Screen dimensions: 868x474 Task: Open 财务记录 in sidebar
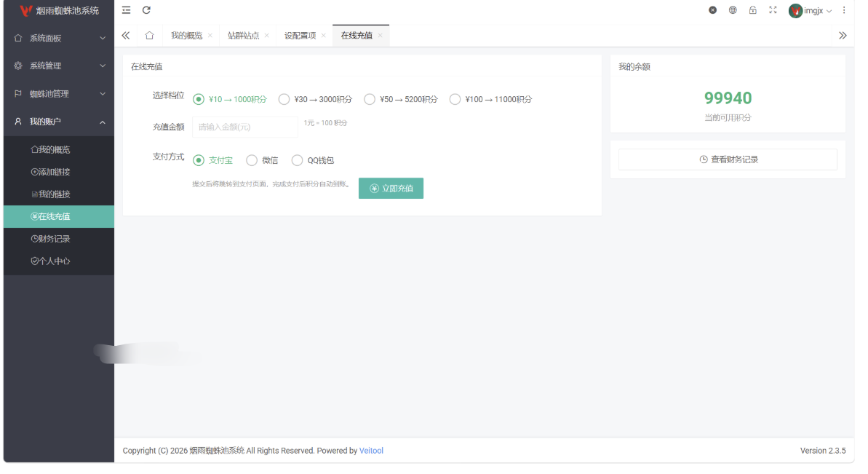coord(59,239)
